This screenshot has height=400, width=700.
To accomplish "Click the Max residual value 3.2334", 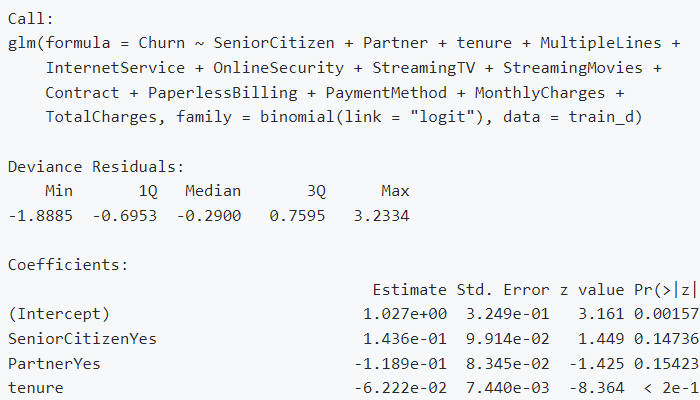I will (382, 216).
